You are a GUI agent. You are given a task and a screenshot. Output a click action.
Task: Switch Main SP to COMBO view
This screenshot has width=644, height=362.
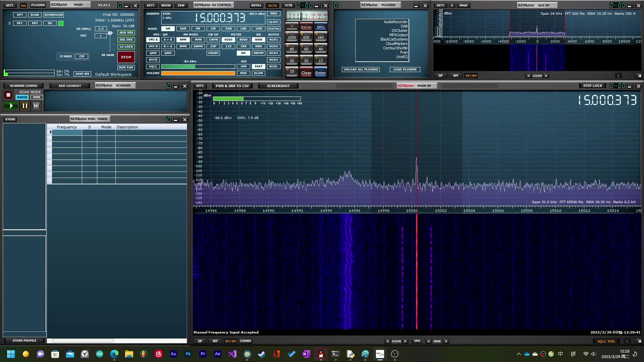tap(246, 341)
